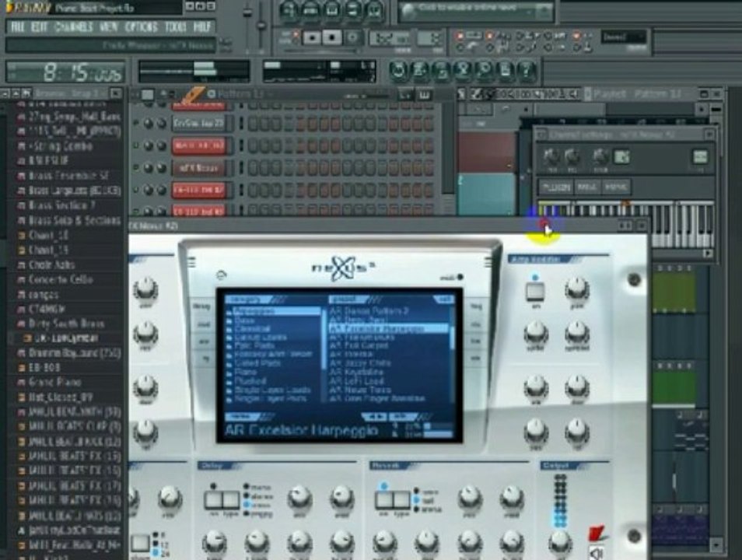Toggle the Delay on switch in Nexus

click(x=213, y=499)
